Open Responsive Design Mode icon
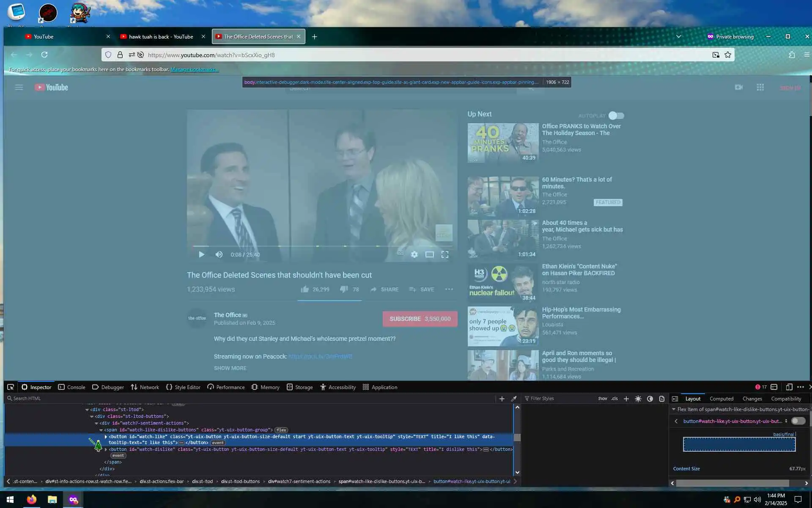This screenshot has height=508, width=812. click(x=789, y=387)
